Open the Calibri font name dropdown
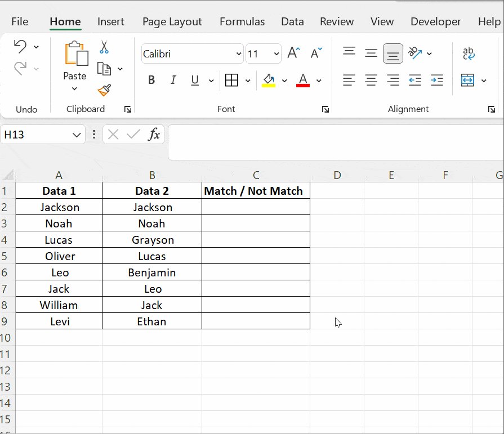The image size is (504, 434). (240, 53)
